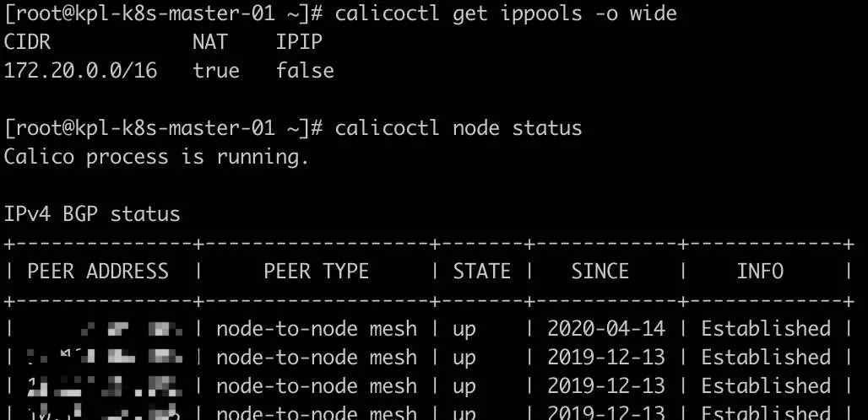This screenshot has height=420, width=868.
Task: Click the "calicoctl get ippools -o wide" command
Action: tap(505, 13)
